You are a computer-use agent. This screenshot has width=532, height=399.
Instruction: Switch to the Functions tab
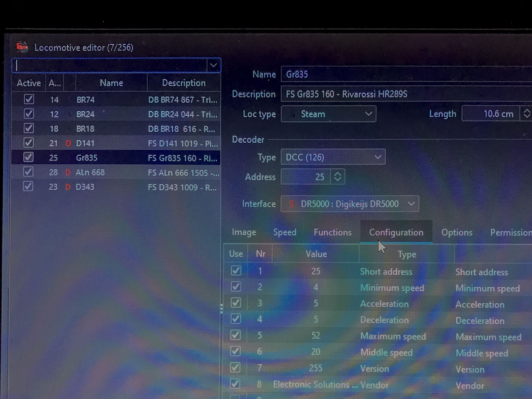coord(332,232)
